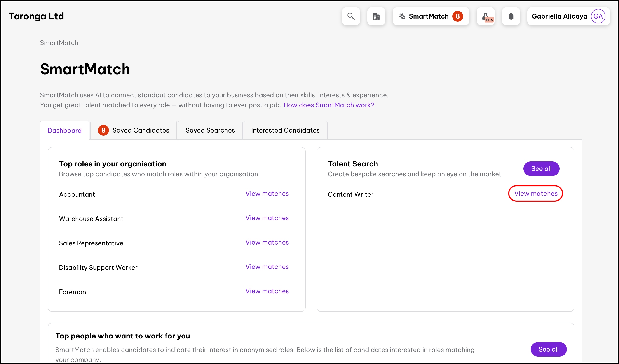This screenshot has width=619, height=364.
Task: View matches for Foreman role
Action: click(267, 291)
